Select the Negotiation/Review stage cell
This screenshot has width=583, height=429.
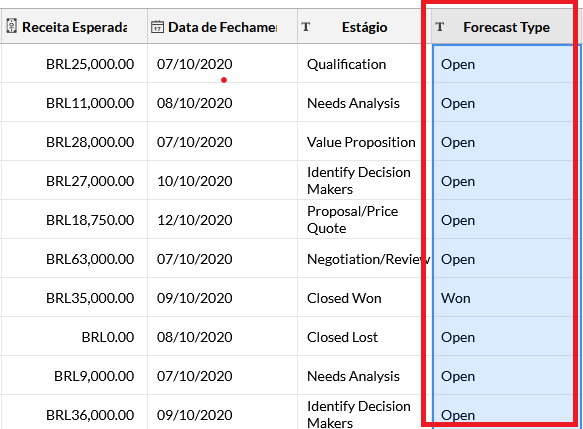pyautogui.click(x=364, y=259)
